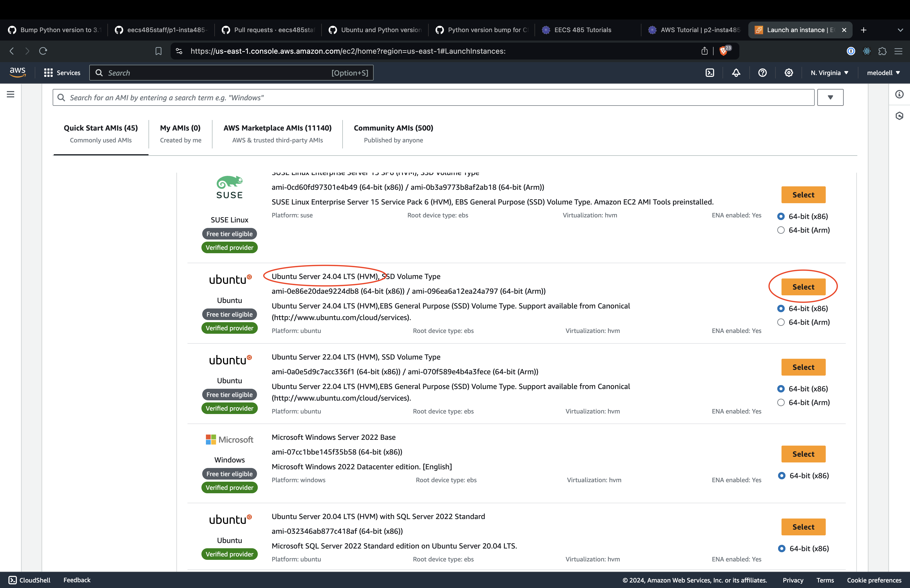Expand the N. Virginia region dropdown
The height and width of the screenshot is (588, 910).
point(829,73)
